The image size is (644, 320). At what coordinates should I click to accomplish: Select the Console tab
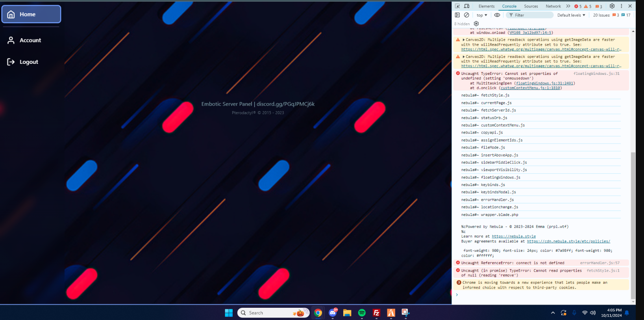click(x=509, y=6)
